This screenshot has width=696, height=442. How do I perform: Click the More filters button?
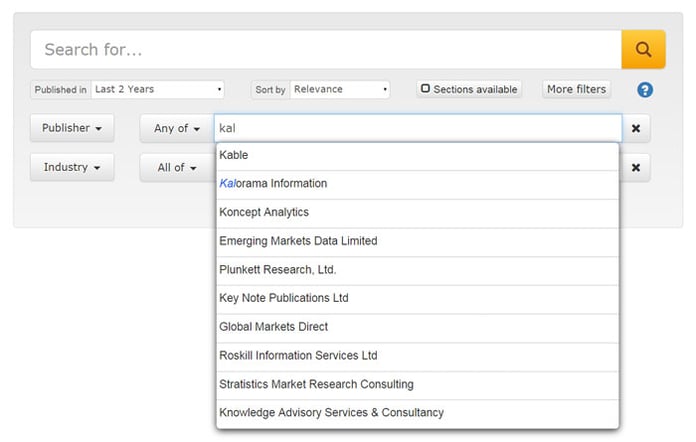point(576,89)
